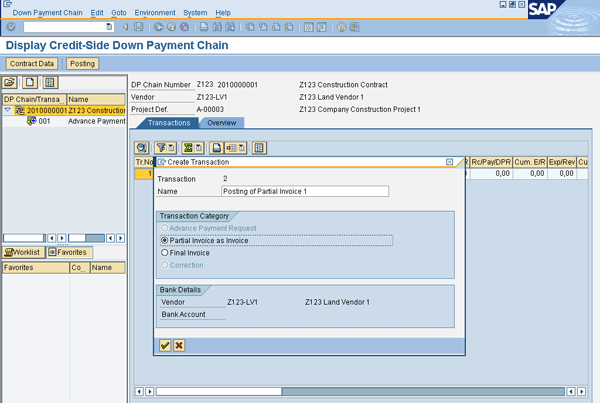600x403 pixels.
Task: Collapse the 2010000001 chain tree node
Action: (9, 110)
